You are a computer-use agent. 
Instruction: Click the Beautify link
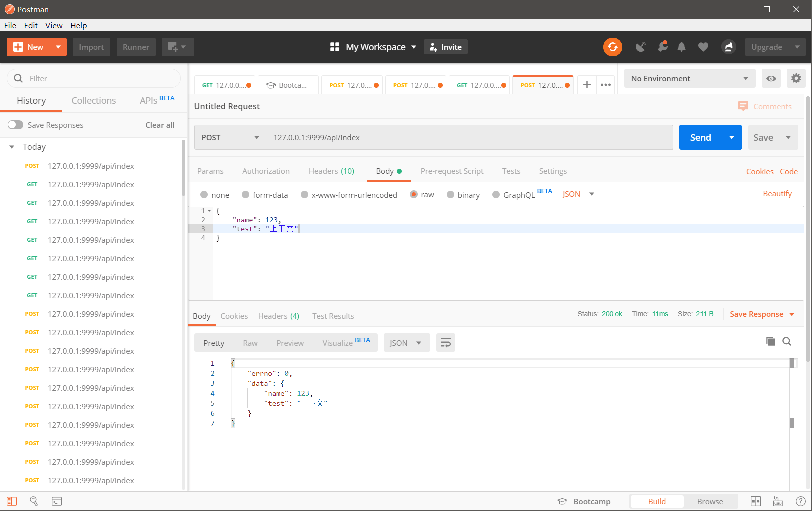(x=777, y=193)
